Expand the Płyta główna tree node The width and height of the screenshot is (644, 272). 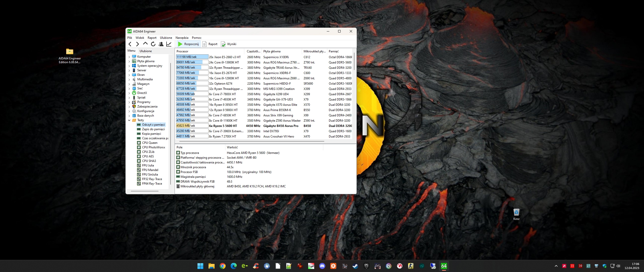coord(129,61)
